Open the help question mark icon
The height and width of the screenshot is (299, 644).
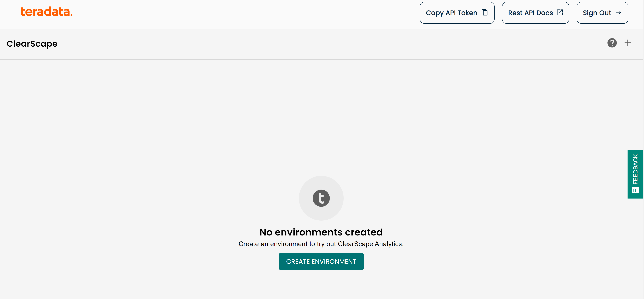pos(612,43)
